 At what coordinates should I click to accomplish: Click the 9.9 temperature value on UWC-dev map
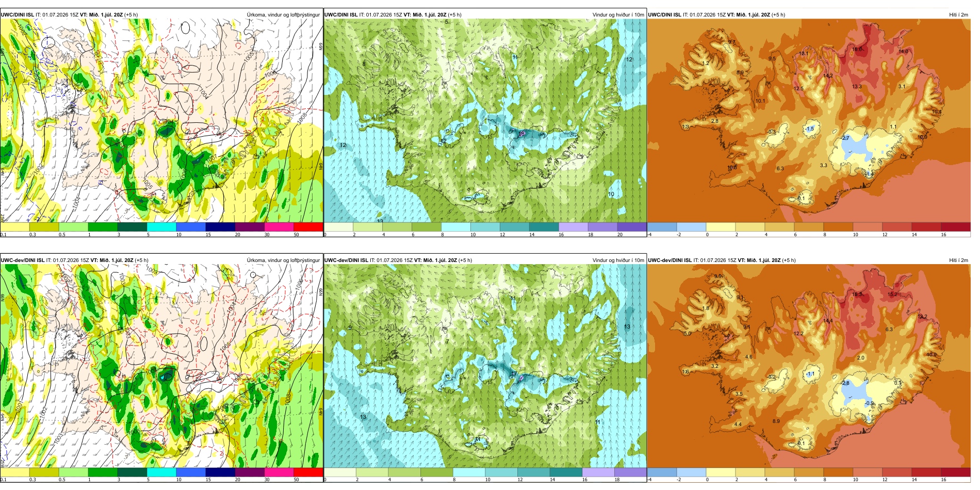[x=718, y=276]
